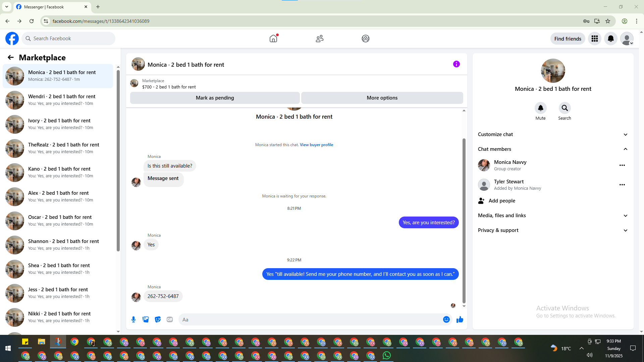Viewport: 644px width, 362px height.
Task: Open Shannon's 2 bed 1 bath chat
Action: click(58, 245)
